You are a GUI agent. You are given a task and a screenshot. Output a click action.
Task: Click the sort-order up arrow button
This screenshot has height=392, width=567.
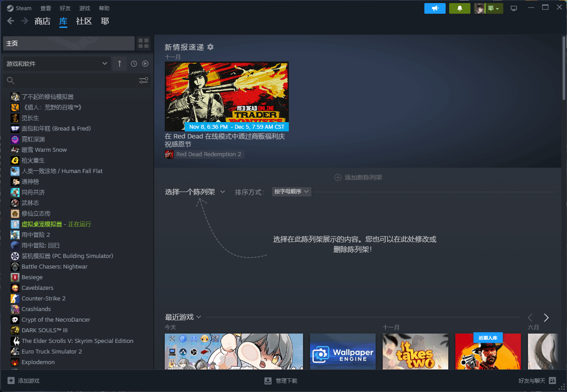119,64
